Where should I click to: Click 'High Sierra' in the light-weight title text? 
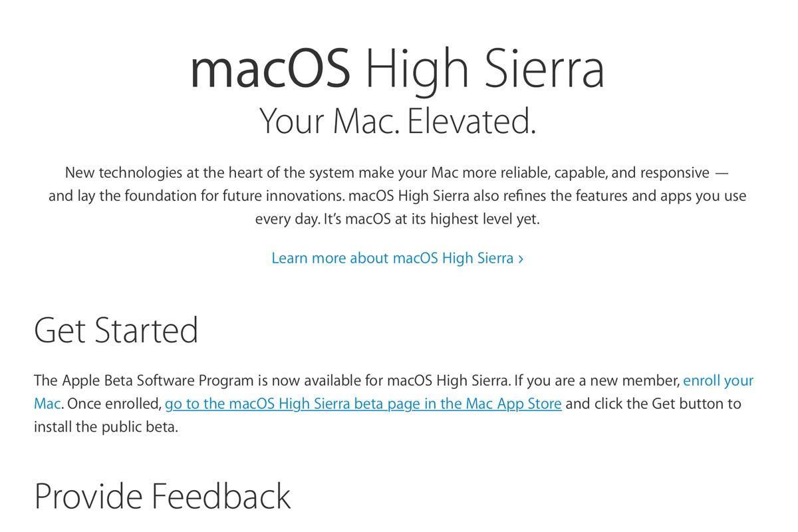click(x=485, y=68)
